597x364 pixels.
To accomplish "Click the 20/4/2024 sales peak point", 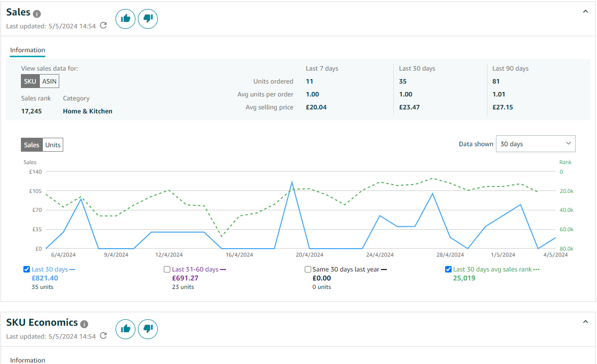I will click(x=292, y=182).
